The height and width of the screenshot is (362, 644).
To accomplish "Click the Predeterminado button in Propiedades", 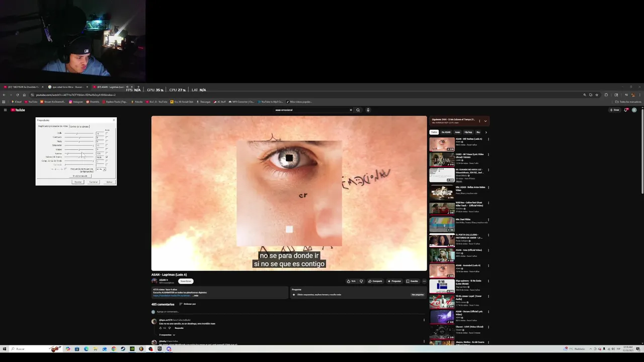I will [x=80, y=176].
